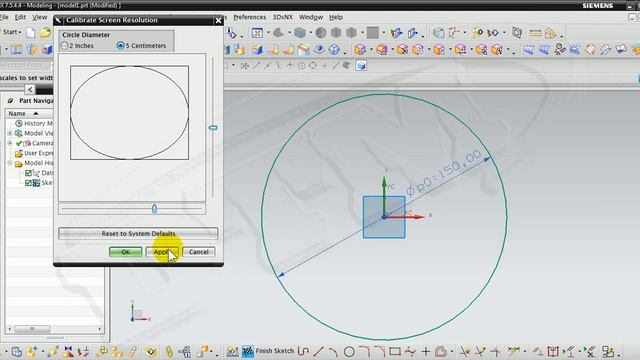The height and width of the screenshot is (360, 640).
Task: Click the Inferred Dimensions icon
Action: point(514,351)
